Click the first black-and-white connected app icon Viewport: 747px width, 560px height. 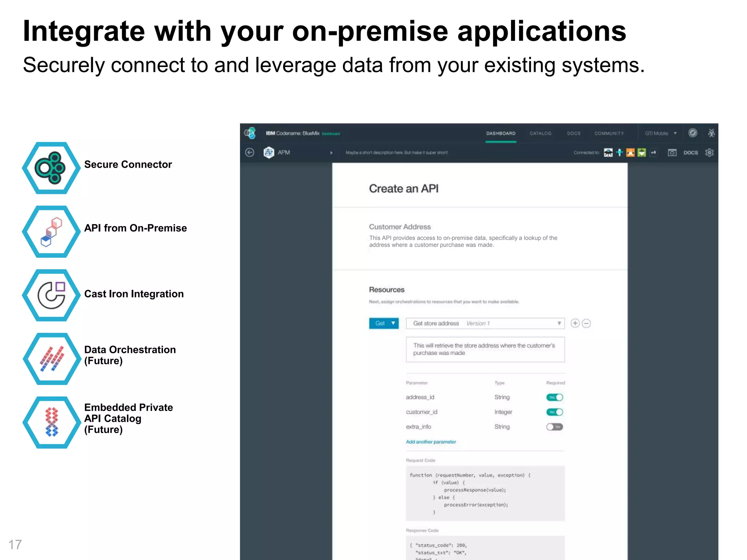608,152
